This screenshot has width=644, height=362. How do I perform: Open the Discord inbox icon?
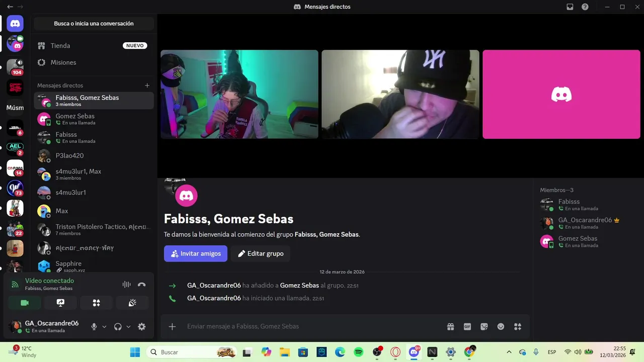(570, 7)
